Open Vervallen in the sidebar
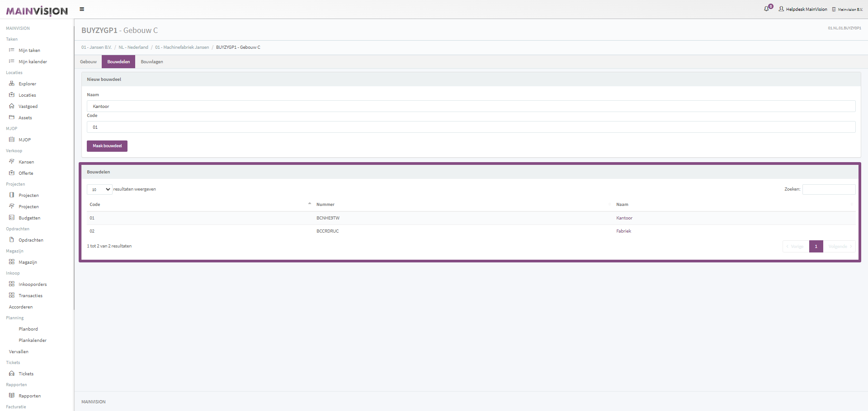868x411 pixels. coord(19,352)
